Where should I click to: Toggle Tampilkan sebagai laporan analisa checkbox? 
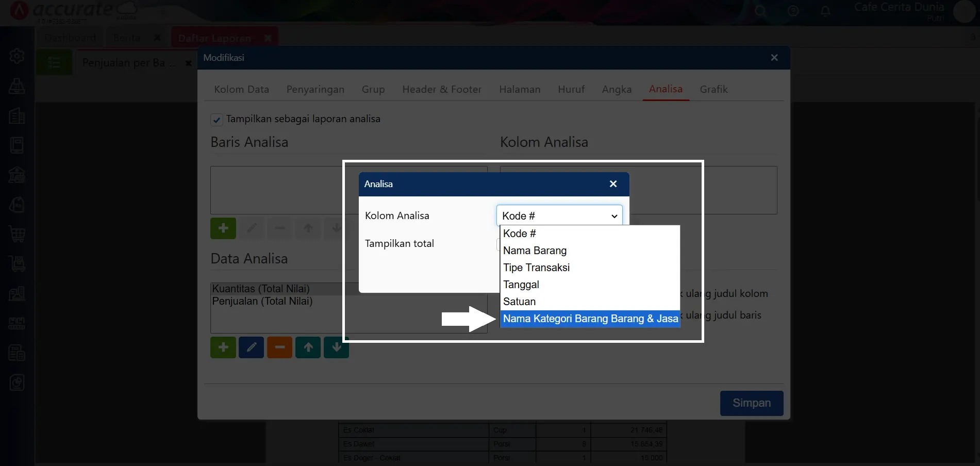coord(217,120)
